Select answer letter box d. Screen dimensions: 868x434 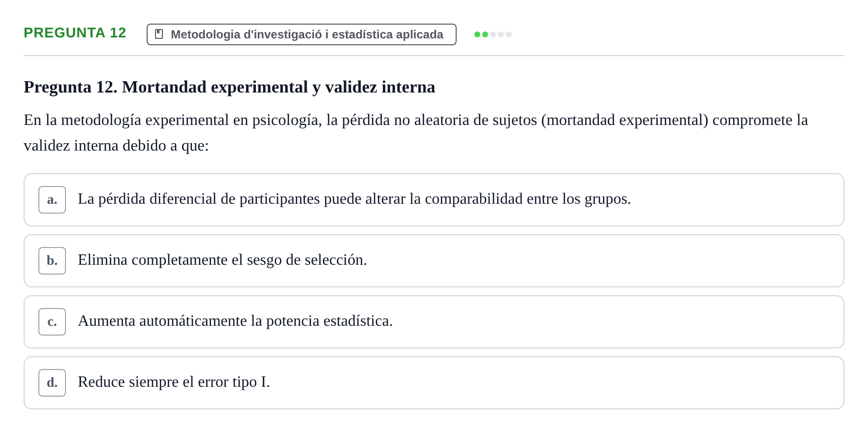pyautogui.click(x=52, y=383)
